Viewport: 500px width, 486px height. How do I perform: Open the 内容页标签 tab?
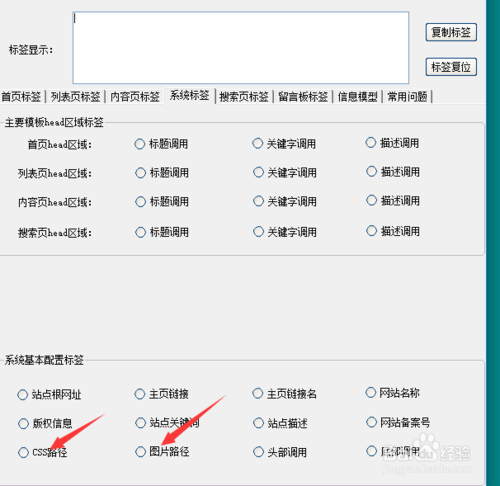point(135,97)
